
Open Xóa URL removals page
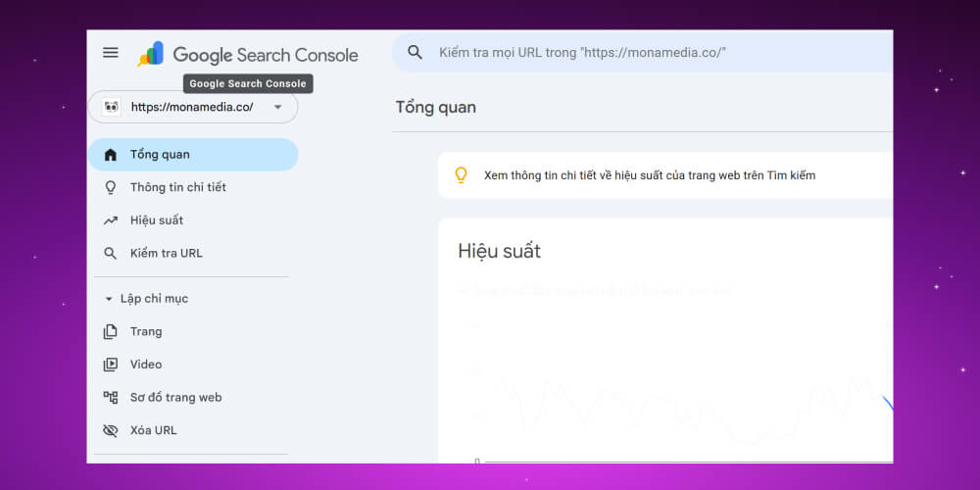(x=193, y=430)
